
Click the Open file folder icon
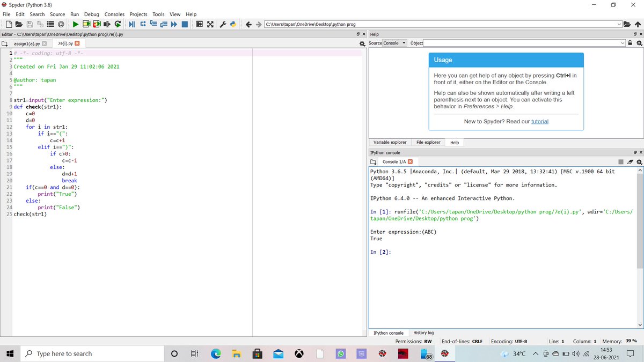point(19,24)
